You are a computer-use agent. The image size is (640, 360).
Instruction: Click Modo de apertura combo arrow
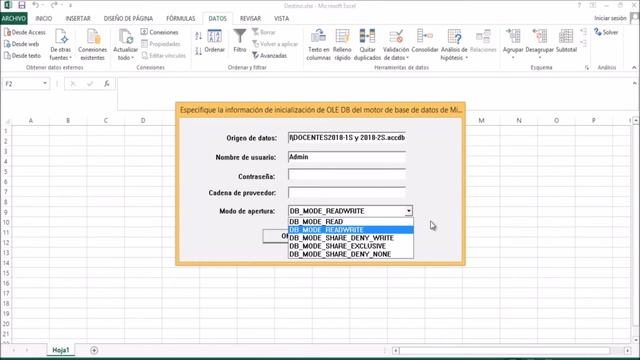tap(409, 211)
